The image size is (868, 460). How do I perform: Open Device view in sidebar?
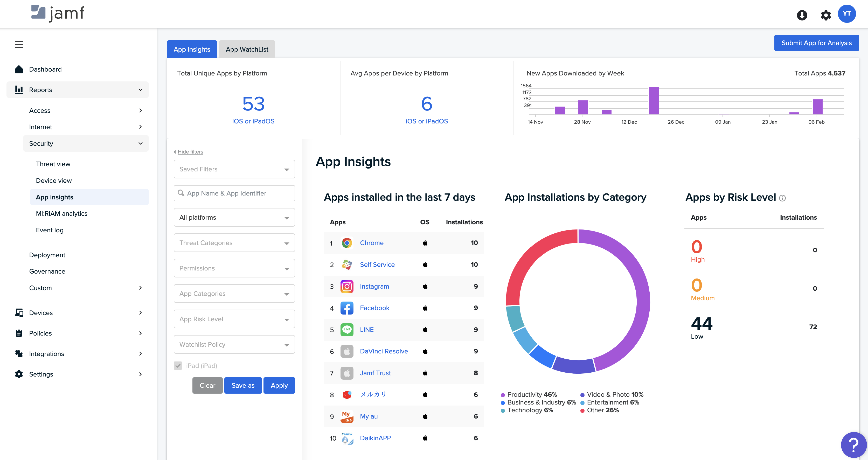(x=54, y=181)
